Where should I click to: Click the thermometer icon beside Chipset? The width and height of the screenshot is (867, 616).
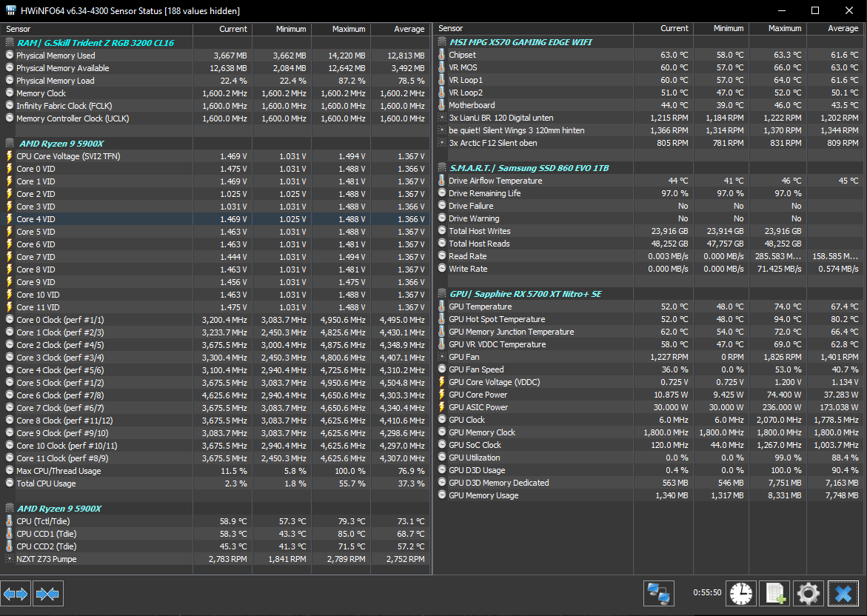click(x=442, y=55)
